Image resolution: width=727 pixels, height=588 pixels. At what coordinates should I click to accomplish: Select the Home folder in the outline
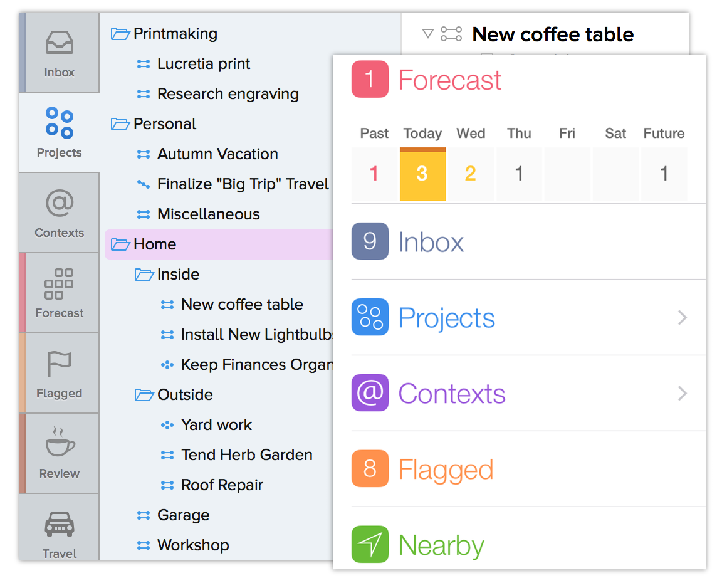[219, 244]
